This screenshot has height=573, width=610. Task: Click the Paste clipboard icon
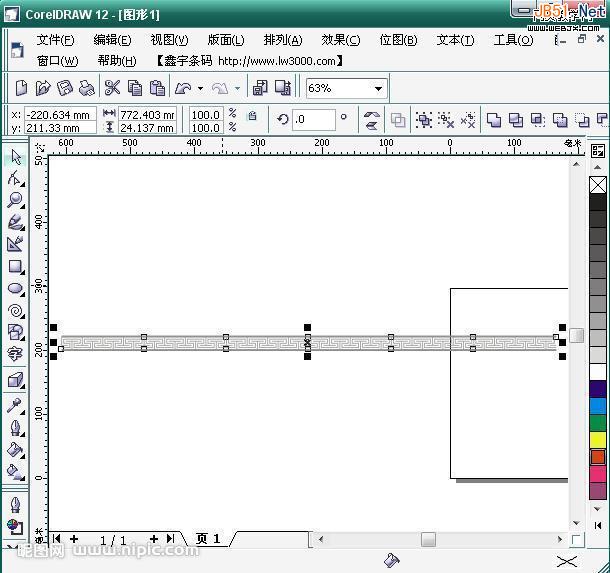(157, 88)
